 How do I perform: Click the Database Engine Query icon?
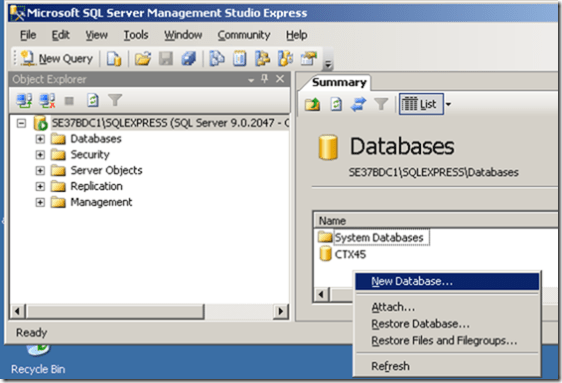(x=114, y=59)
